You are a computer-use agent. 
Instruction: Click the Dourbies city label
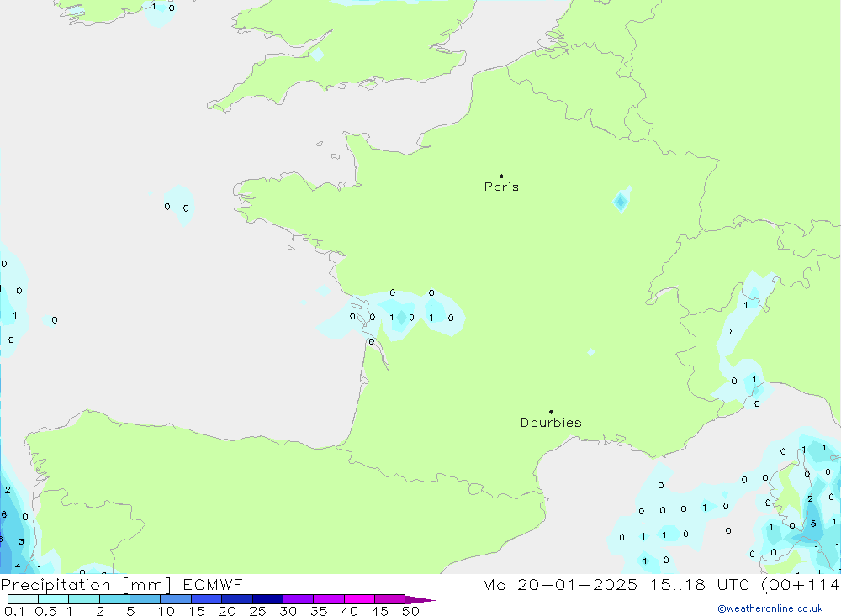(x=551, y=423)
